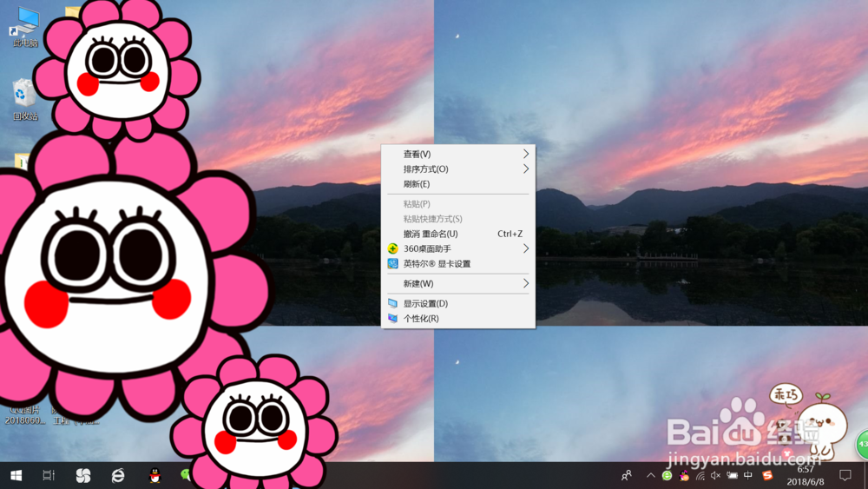Open the Action Center notification icon

tap(845, 475)
